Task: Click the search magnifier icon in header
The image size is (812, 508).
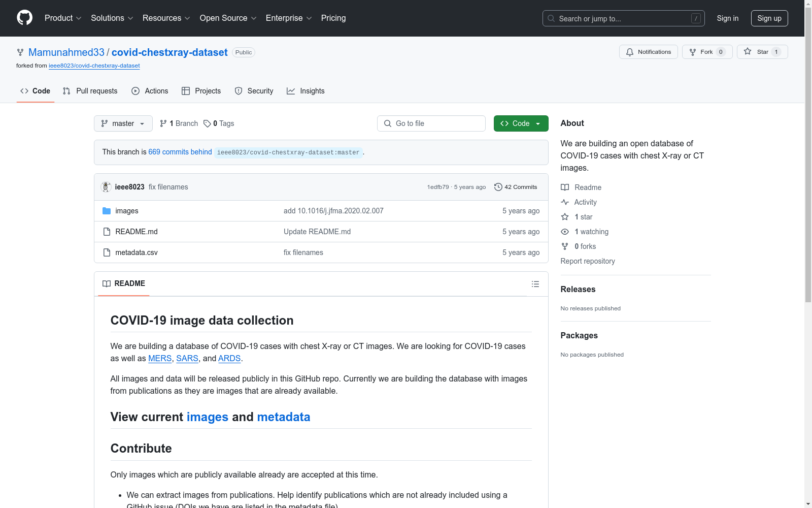Action: pos(551,18)
